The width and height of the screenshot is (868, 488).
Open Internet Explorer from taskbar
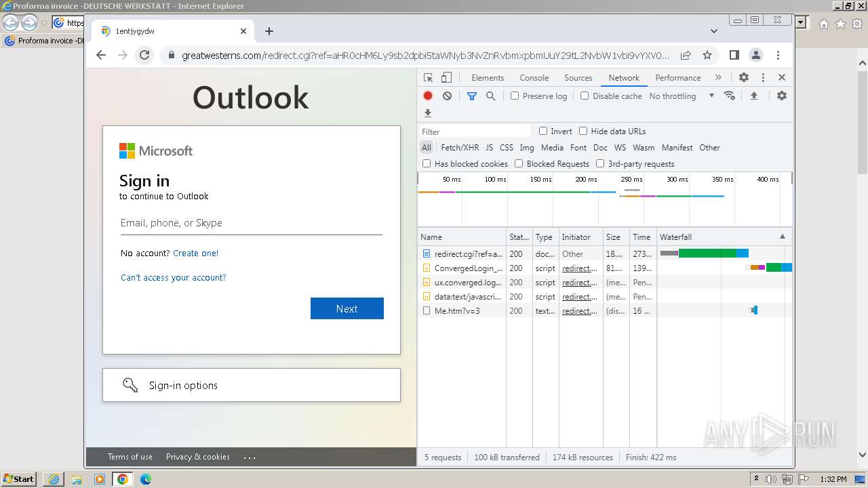54,479
